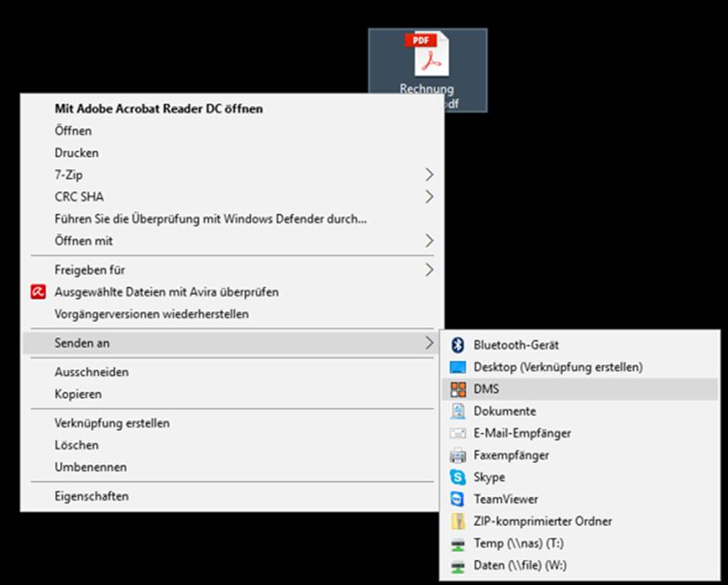Send the file to Faxempfänger
The image size is (728, 585).
tap(580, 455)
